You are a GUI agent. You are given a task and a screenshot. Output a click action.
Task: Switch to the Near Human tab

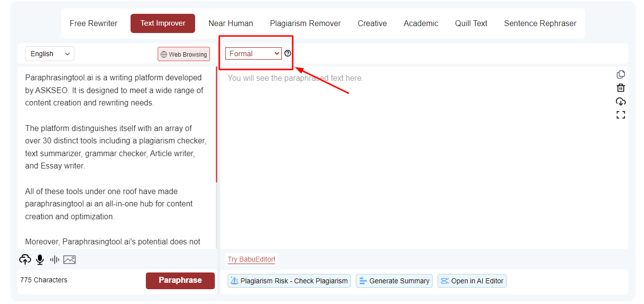coord(231,23)
